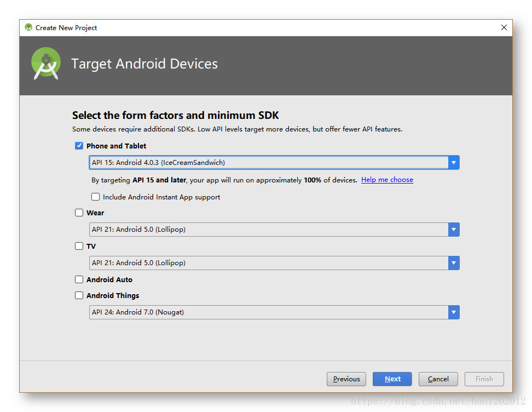Screen dimensions: 532x412
Task: Close the Create New Project dialog
Action: click(504, 27)
